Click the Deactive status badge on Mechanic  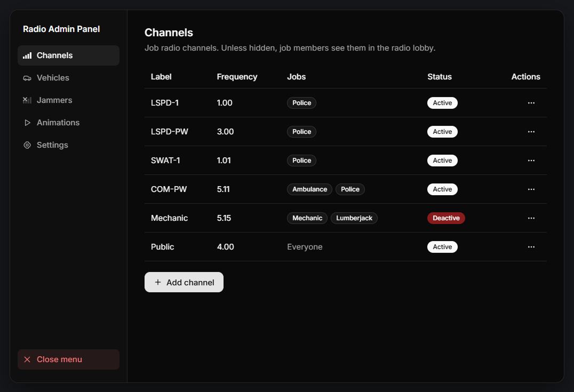[x=446, y=218]
